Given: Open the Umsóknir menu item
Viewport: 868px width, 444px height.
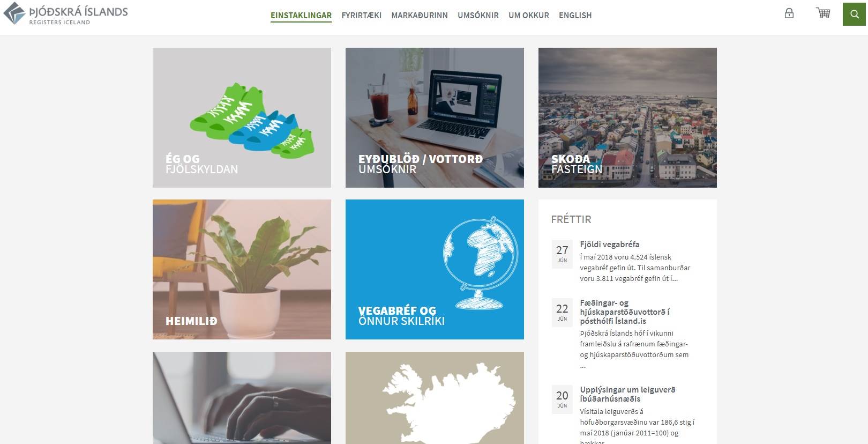Looking at the screenshot, I should (478, 16).
